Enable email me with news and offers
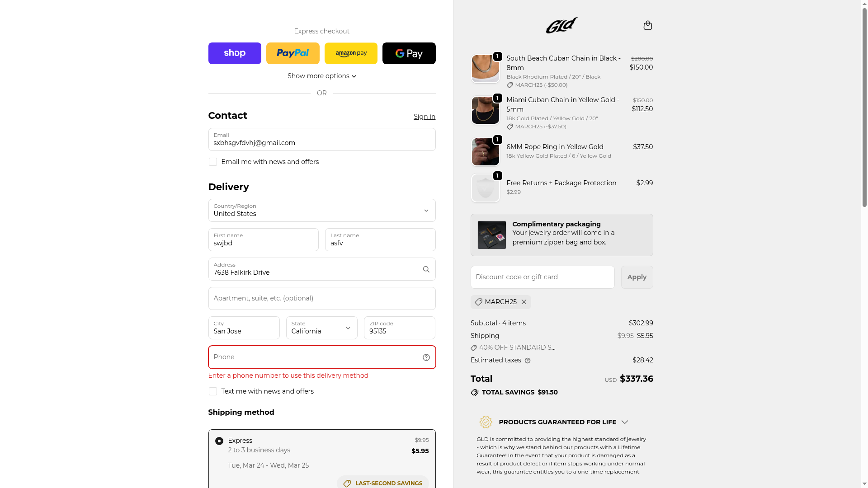This screenshot has width=868, height=488. click(x=213, y=162)
